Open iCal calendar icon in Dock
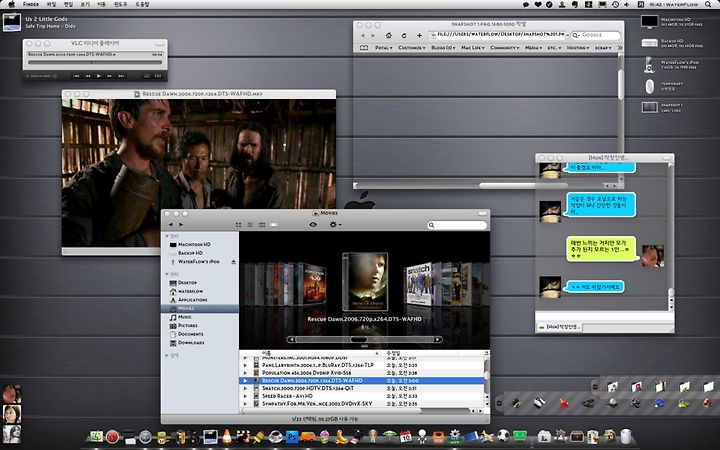Viewport: 720px width, 450px height. (x=405, y=436)
